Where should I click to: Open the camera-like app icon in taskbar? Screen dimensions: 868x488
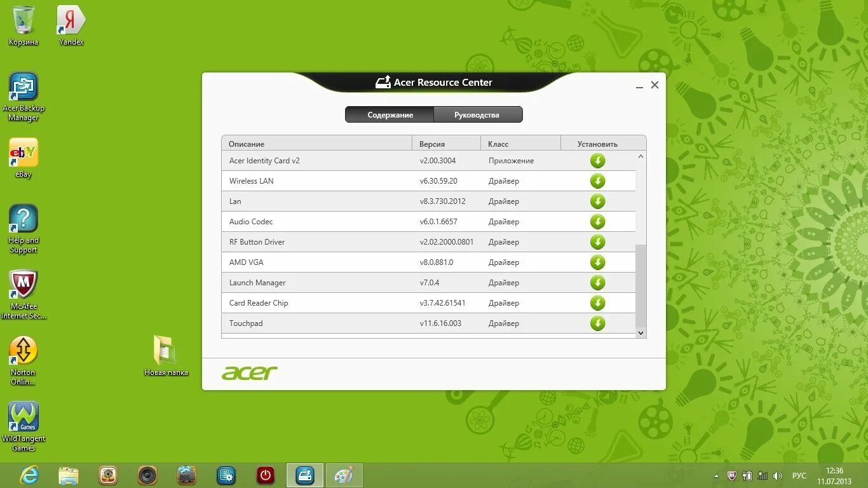coord(108,475)
